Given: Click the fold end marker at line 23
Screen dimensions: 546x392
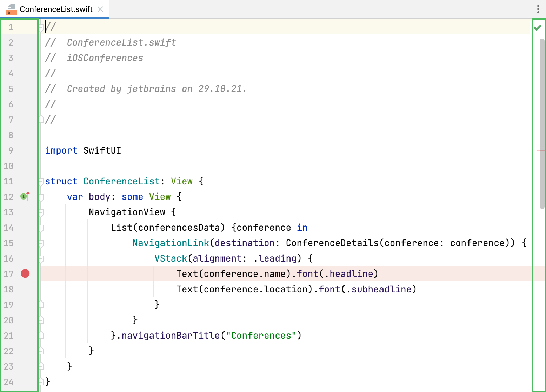Looking at the screenshot, I should [41, 366].
